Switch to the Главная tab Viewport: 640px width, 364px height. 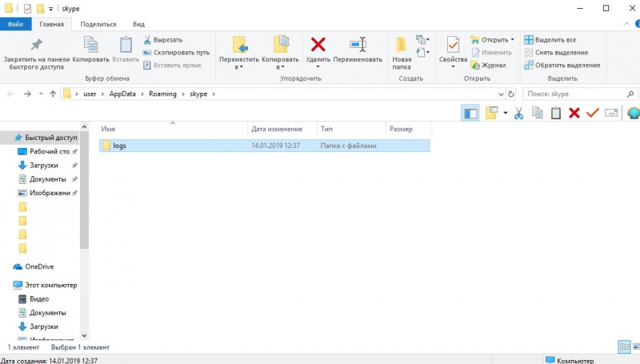(x=51, y=24)
